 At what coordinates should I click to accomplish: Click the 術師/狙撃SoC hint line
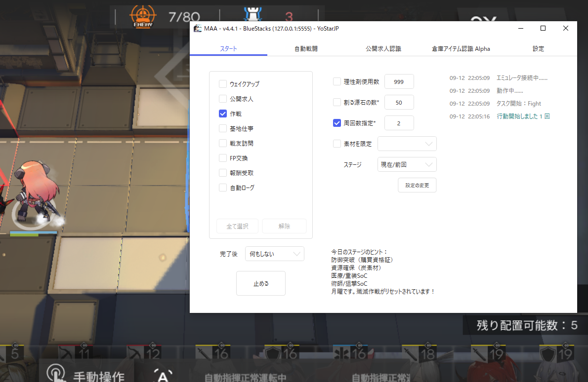349,283
